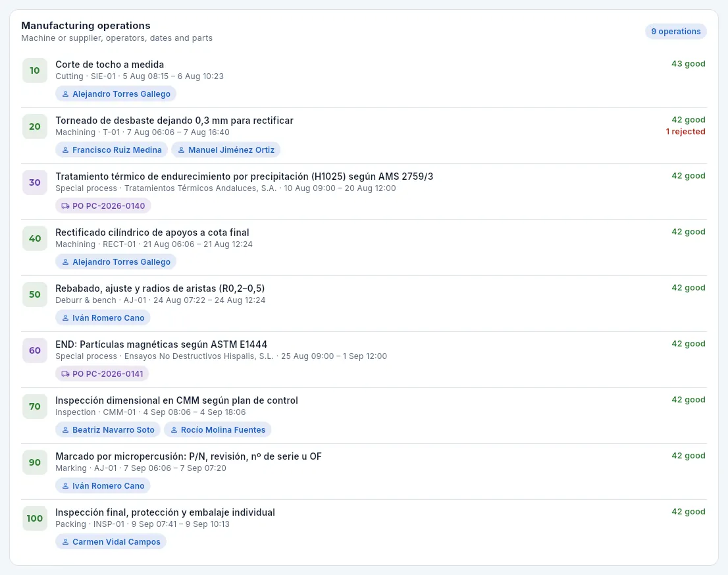Click the "Cutting · SIE-01" details line
This screenshot has width=728, height=575.
pyautogui.click(x=140, y=76)
